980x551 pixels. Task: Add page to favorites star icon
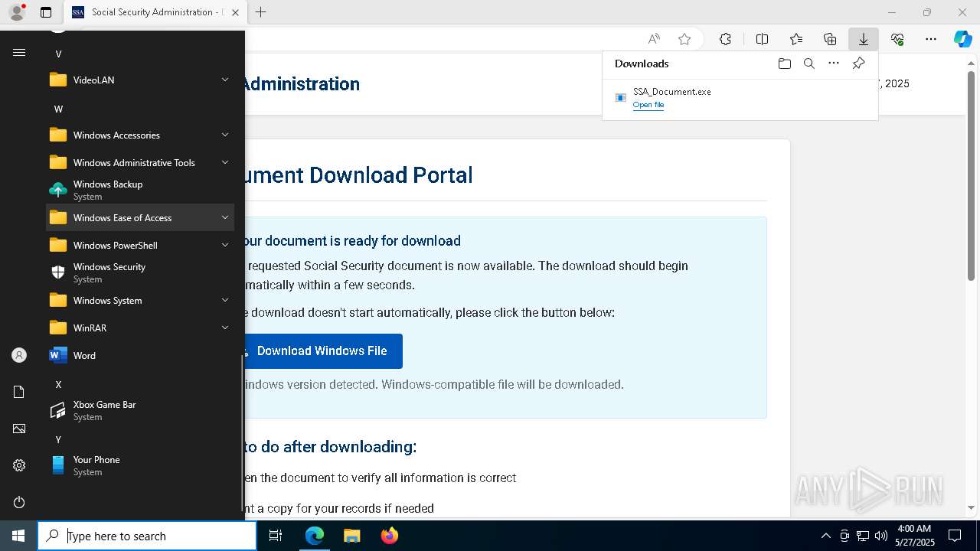[x=684, y=39]
